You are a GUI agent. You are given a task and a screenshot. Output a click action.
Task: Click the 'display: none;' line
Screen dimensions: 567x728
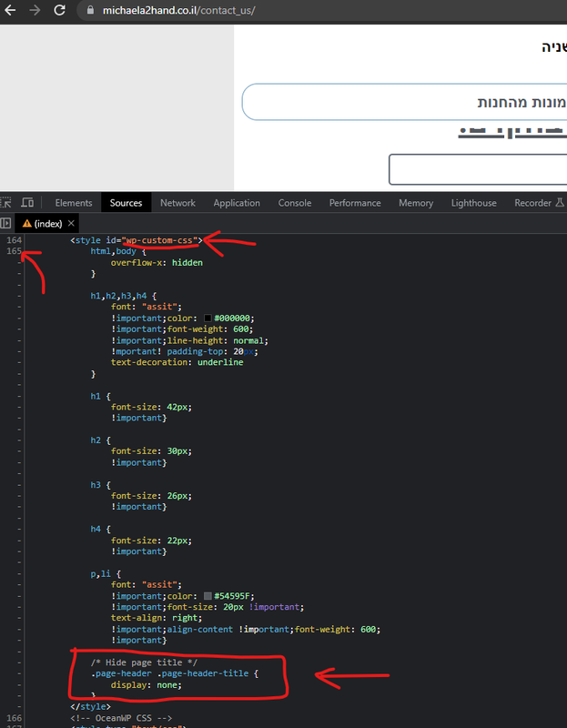click(147, 685)
